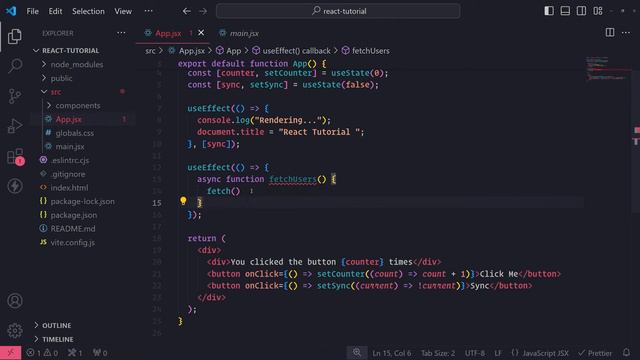Toggle the primary side bar layout icon

click(x=549, y=11)
